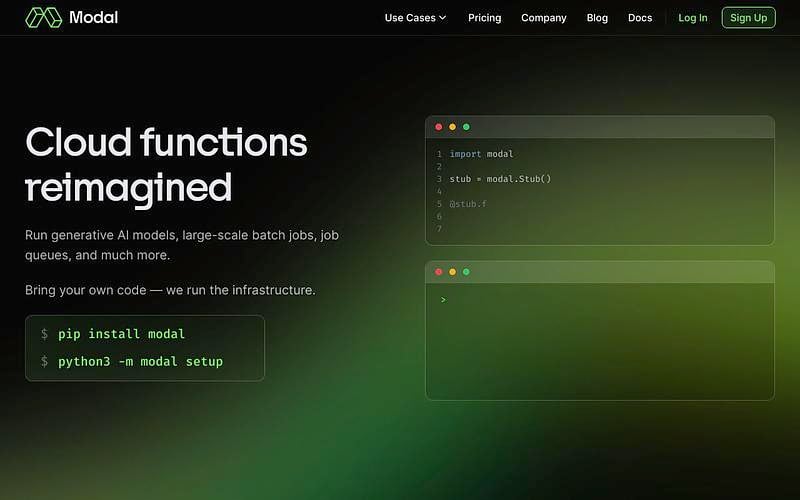Screen dimensions: 800x500
Task: Click the 'pip install modal' command
Action: pyautogui.click(x=121, y=334)
